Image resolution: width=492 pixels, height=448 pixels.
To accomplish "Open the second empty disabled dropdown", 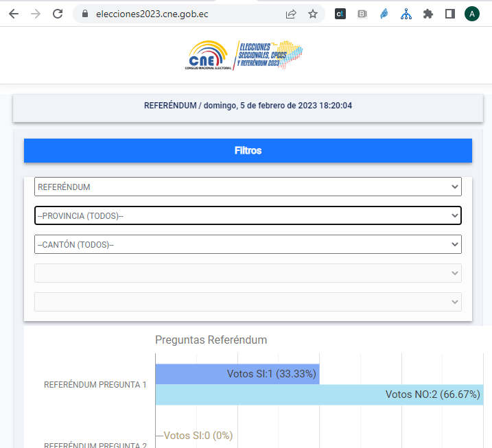I will point(248,302).
